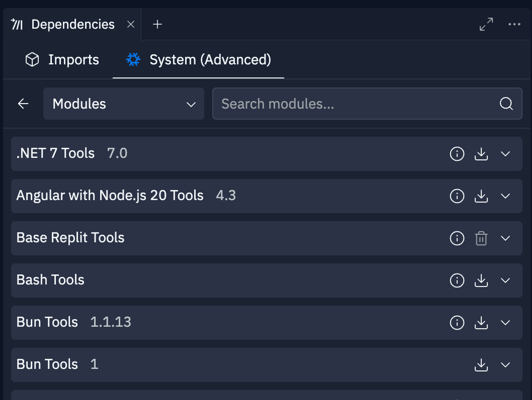Show info for Angular with Node.js 20 Tools
The height and width of the screenshot is (400, 532).
click(x=457, y=196)
